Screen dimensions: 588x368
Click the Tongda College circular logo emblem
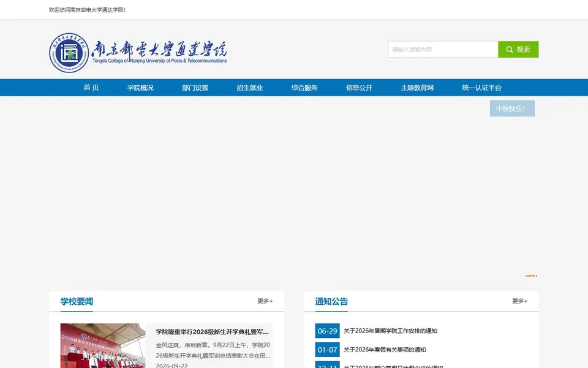[69, 53]
